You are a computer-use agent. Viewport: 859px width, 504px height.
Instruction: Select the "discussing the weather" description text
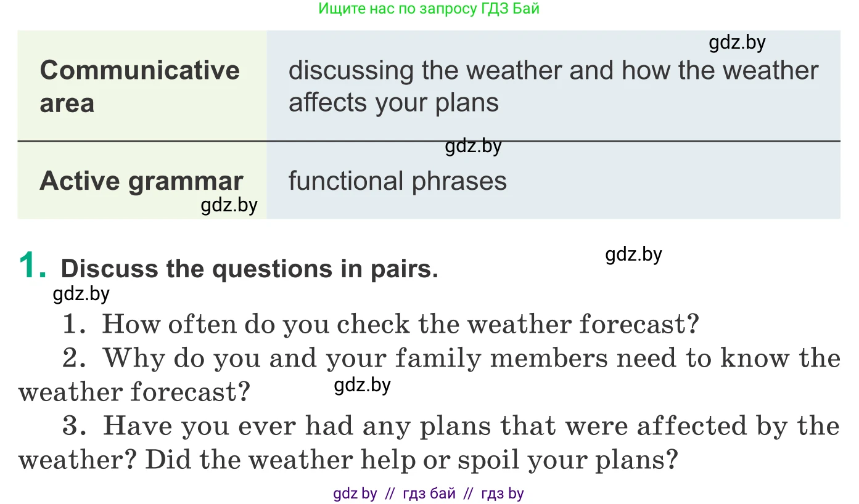(x=553, y=86)
